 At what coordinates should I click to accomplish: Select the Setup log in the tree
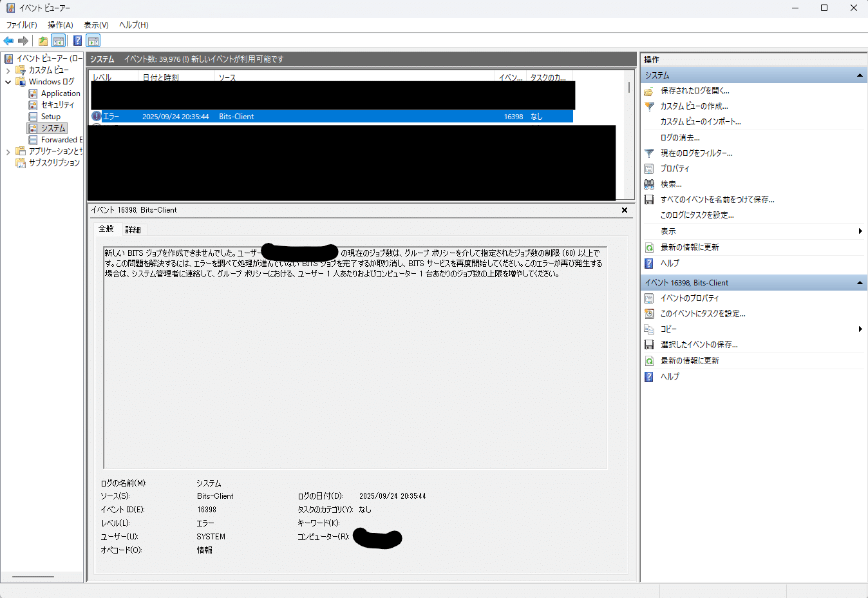tap(49, 116)
